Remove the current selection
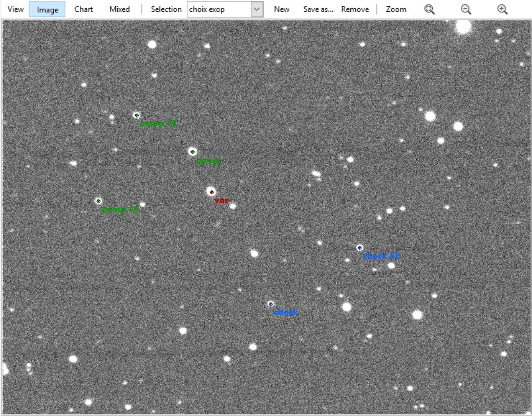532x416 pixels. click(x=355, y=9)
